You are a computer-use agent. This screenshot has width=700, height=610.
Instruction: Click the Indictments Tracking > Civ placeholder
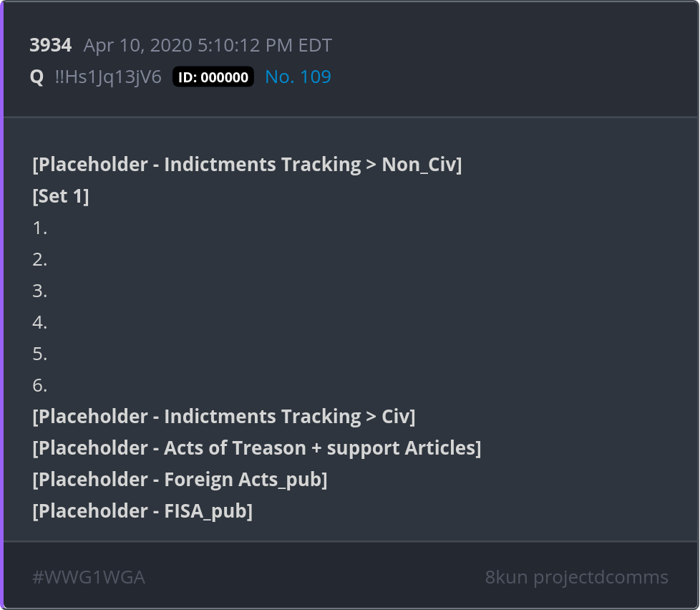tap(224, 417)
